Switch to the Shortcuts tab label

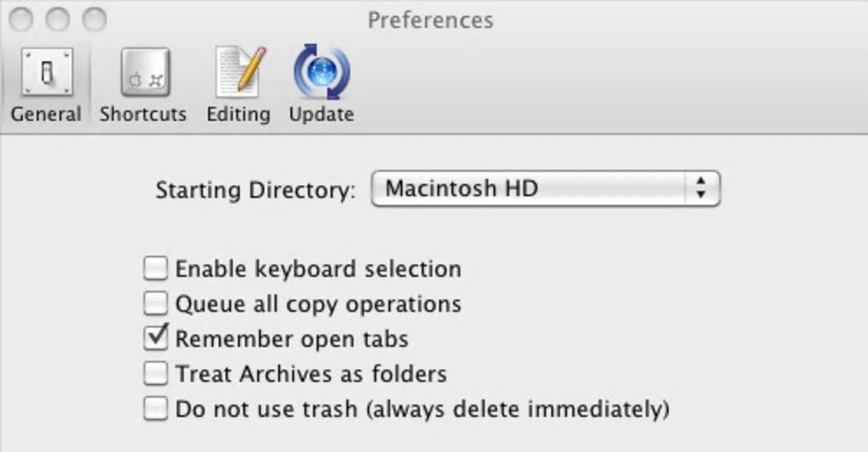tap(143, 114)
